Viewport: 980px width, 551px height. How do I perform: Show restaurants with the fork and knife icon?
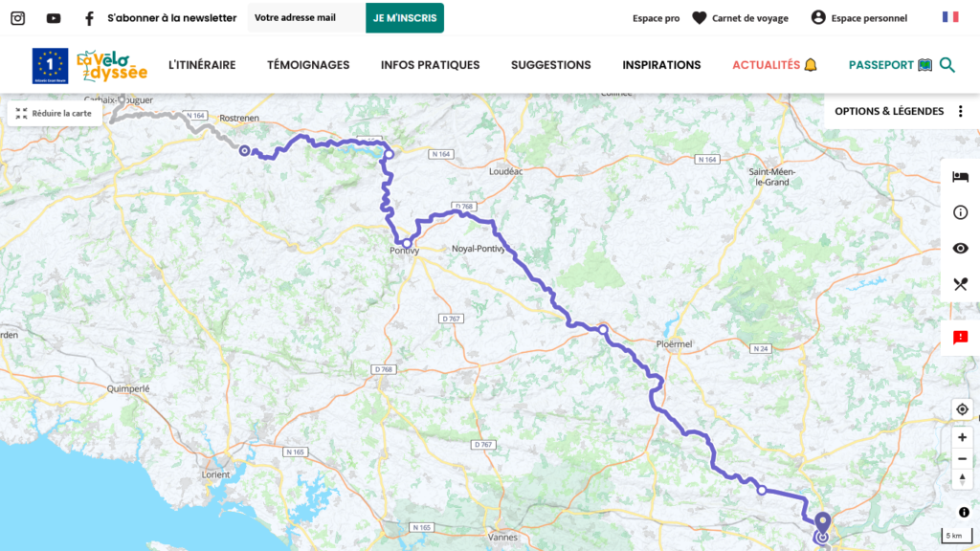[961, 284]
